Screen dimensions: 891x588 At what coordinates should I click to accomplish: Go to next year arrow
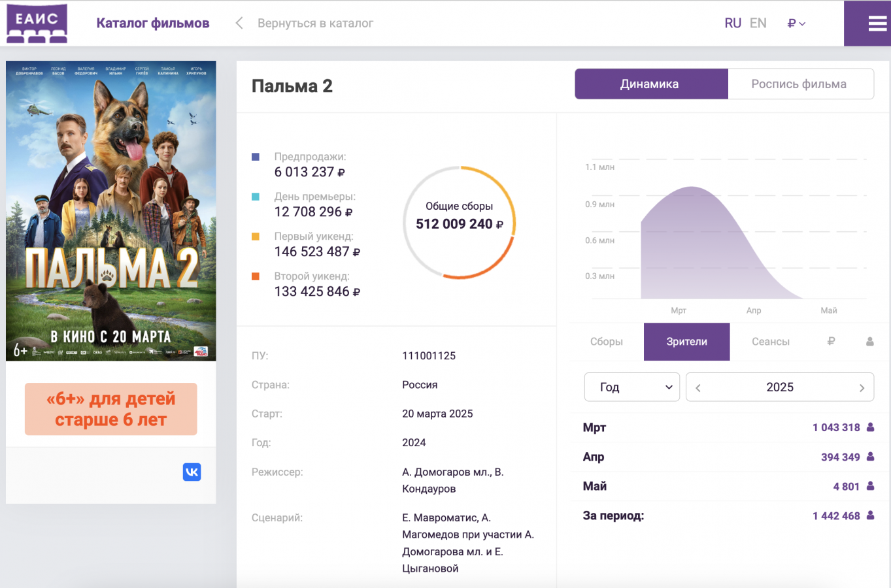coord(862,388)
